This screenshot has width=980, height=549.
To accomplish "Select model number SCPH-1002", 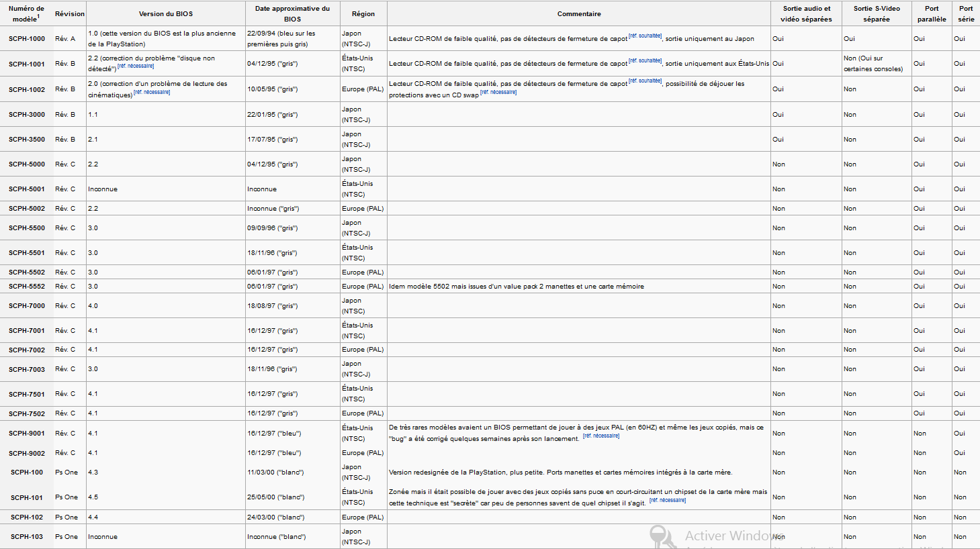I will pyautogui.click(x=27, y=89).
